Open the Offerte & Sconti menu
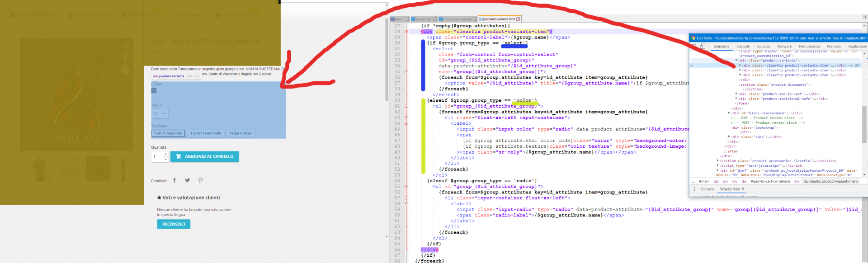The width and height of the screenshot is (868, 263). pyautogui.click(x=89, y=15)
